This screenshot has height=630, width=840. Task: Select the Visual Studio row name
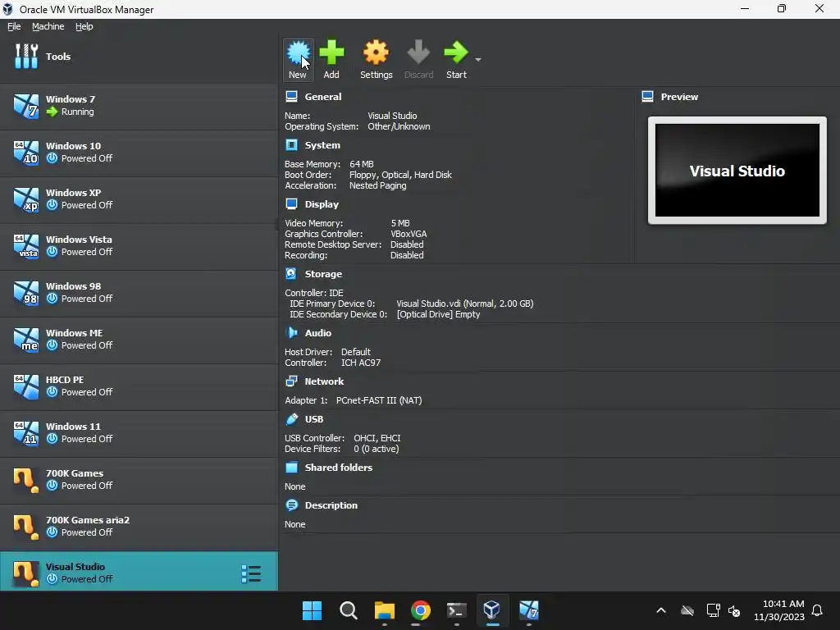[x=75, y=567]
